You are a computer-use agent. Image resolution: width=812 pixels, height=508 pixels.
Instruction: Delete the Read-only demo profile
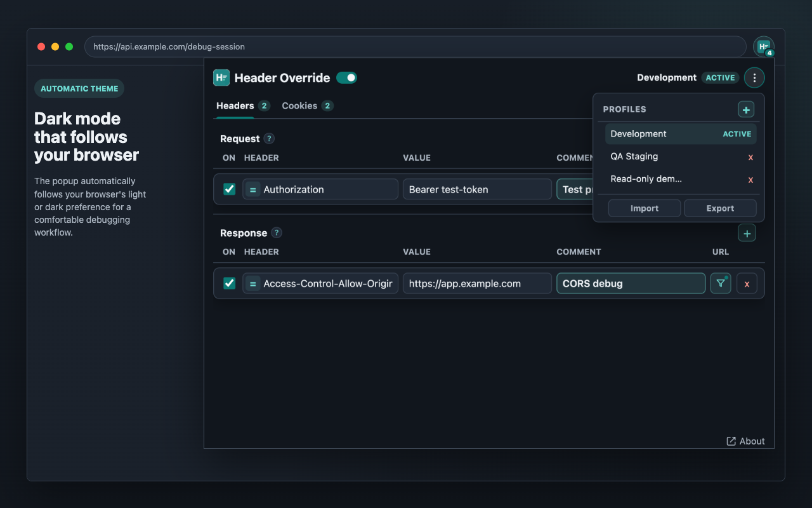[750, 180]
